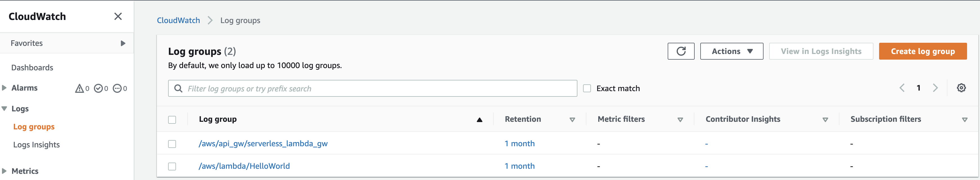980x180 pixels.
Task: Open Logs Insights in sidebar
Action: click(37, 145)
